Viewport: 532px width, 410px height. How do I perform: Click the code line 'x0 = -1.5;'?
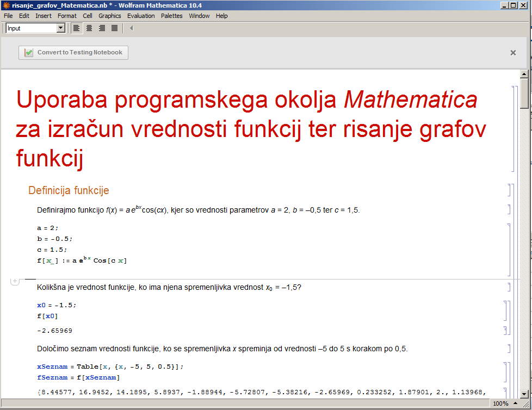click(57, 305)
